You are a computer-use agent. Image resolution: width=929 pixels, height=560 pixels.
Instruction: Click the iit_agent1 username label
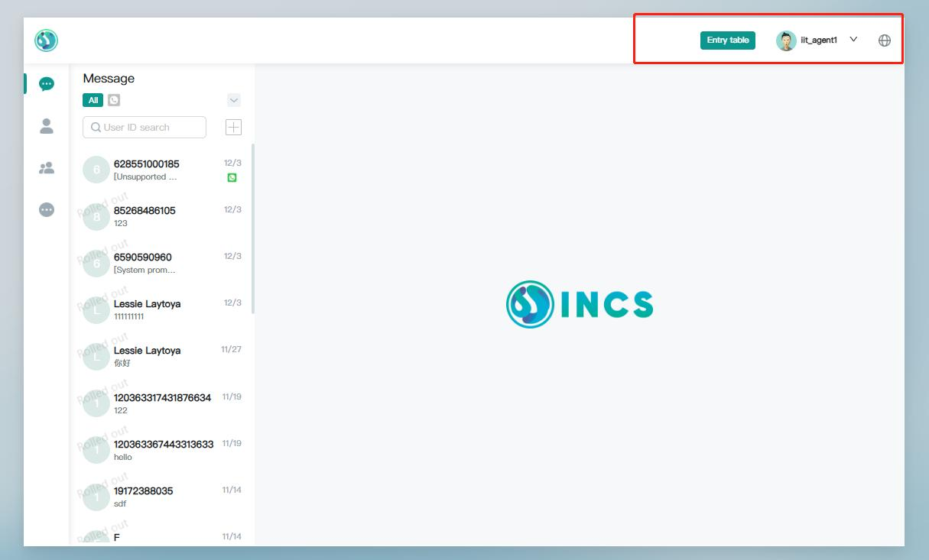pos(819,40)
